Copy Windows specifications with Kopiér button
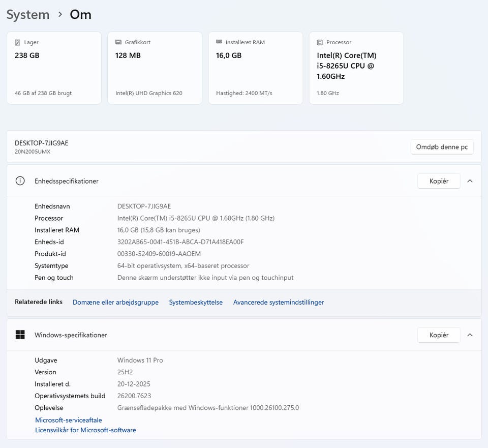The width and height of the screenshot is (488, 448). coord(439,335)
